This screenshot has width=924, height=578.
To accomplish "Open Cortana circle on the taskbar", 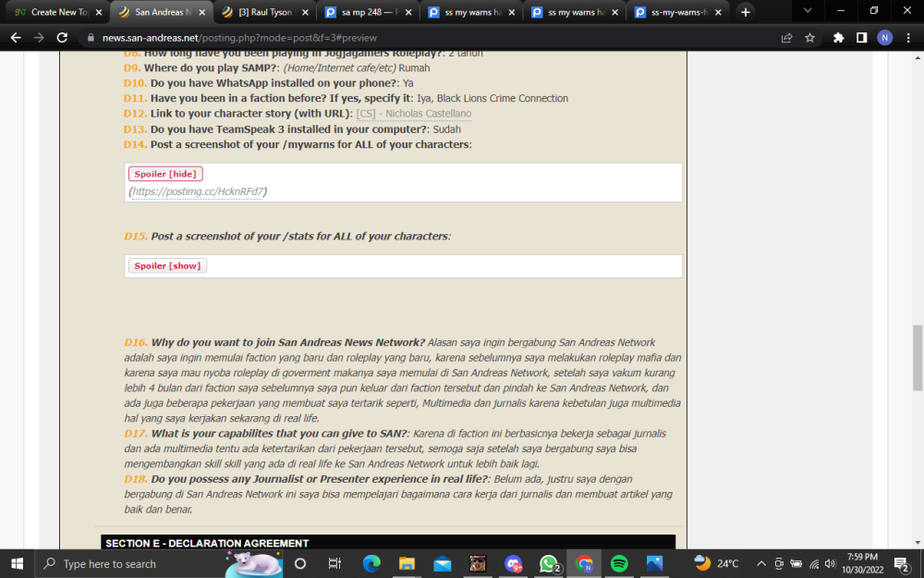I will 300,564.
